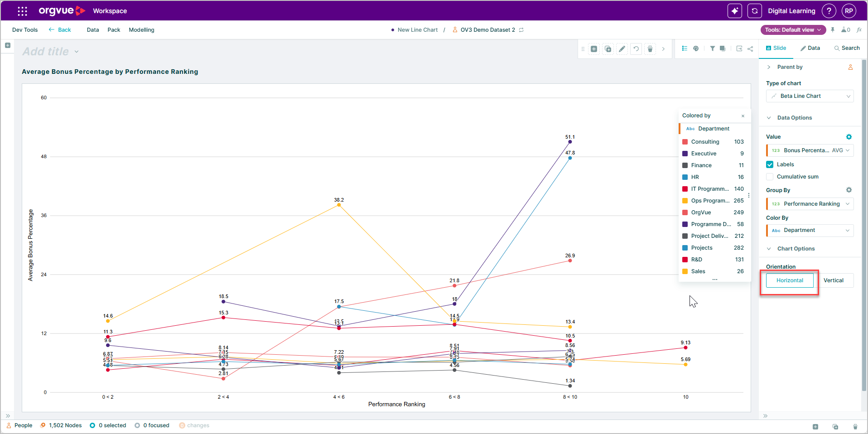
Task: Click the undo arrow icon
Action: tap(636, 49)
